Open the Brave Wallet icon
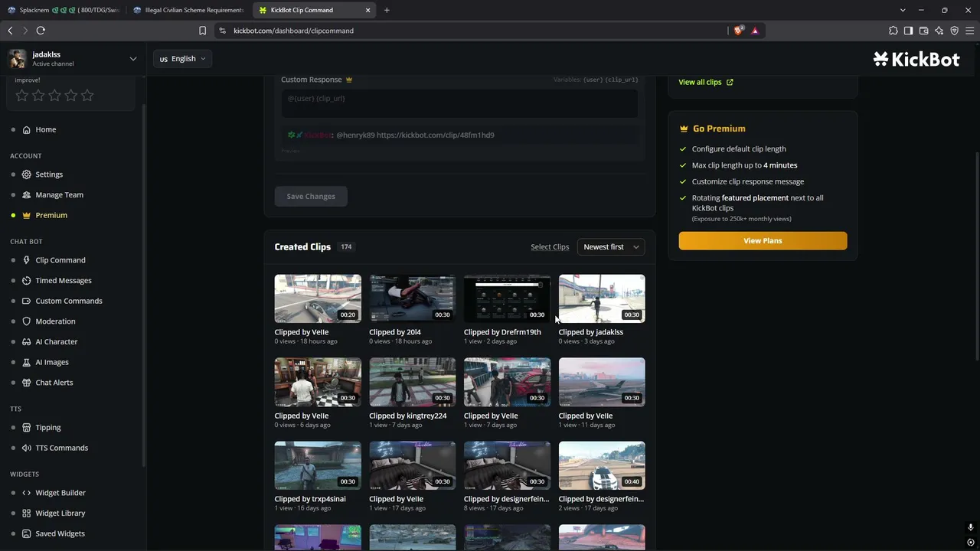The width and height of the screenshot is (980, 551). pyautogui.click(x=923, y=31)
